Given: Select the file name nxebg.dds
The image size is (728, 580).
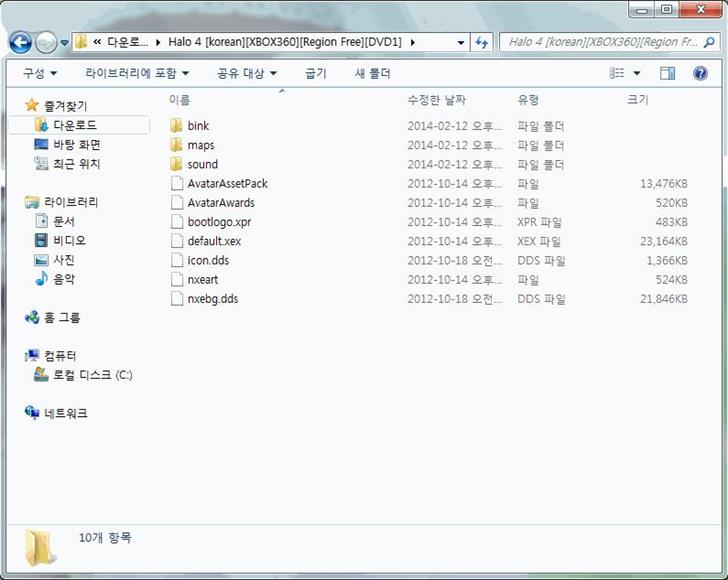Looking at the screenshot, I should [x=213, y=299].
